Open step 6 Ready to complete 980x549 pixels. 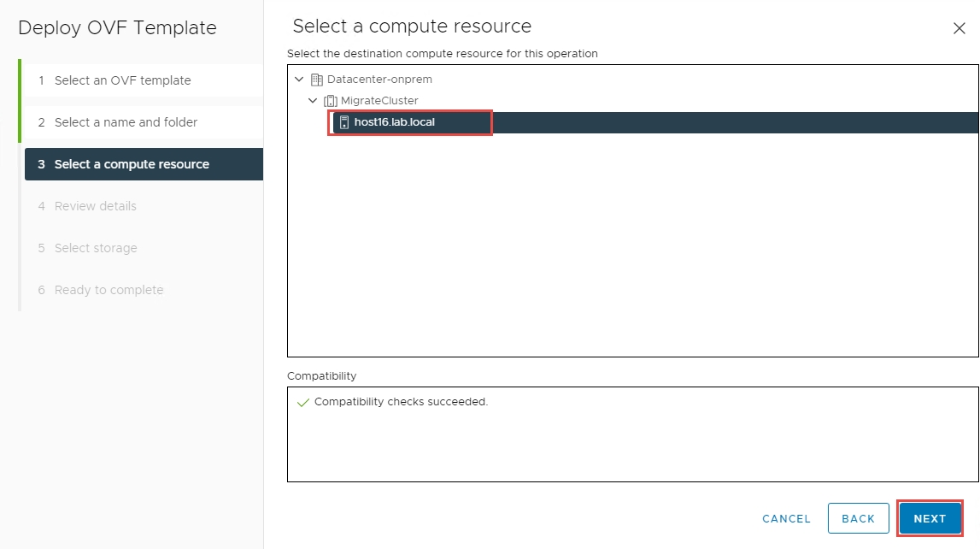click(109, 290)
